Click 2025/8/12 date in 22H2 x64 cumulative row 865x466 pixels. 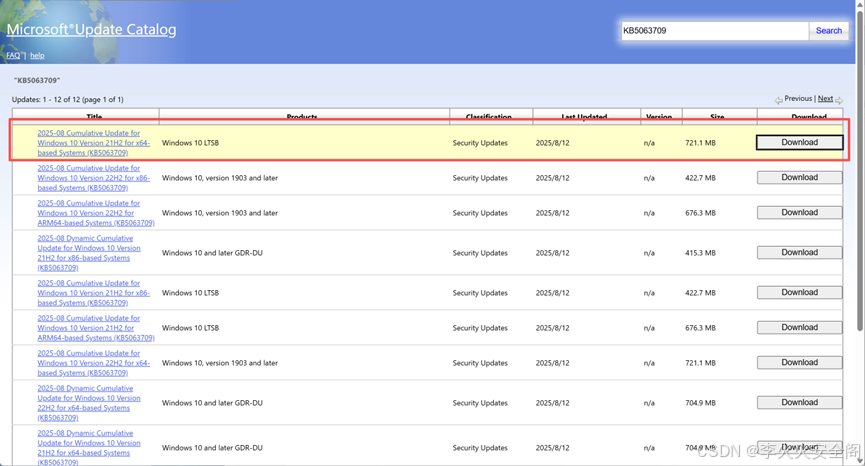click(552, 363)
